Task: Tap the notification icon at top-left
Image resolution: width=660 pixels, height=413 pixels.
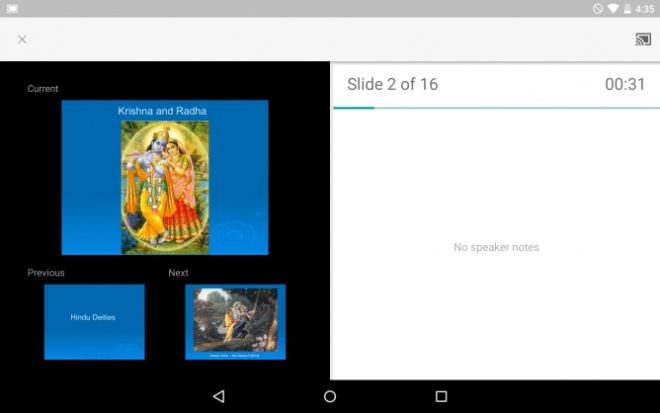Action: pos(12,8)
